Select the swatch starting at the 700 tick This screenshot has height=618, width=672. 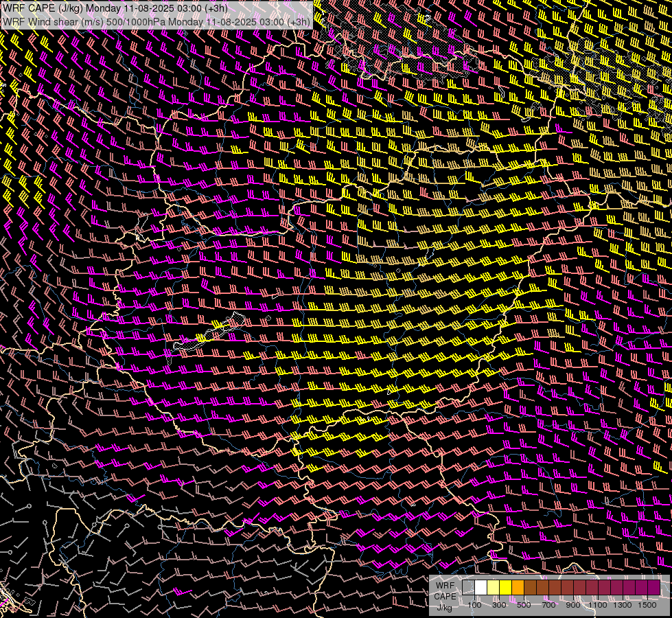click(555, 588)
